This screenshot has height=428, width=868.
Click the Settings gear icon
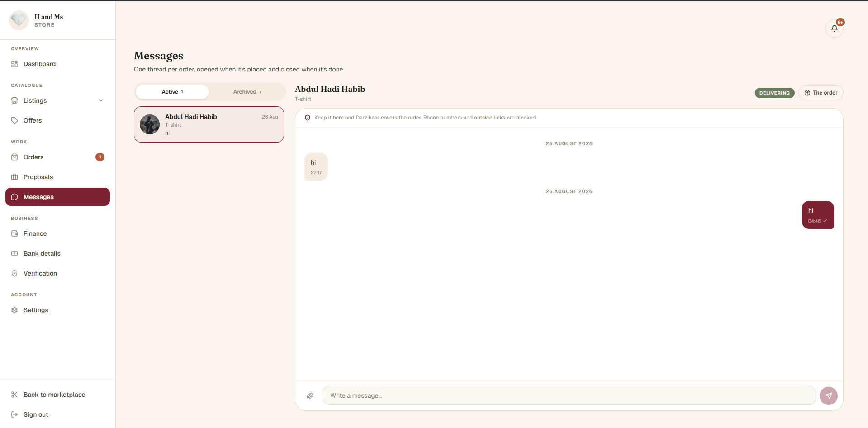tap(14, 310)
